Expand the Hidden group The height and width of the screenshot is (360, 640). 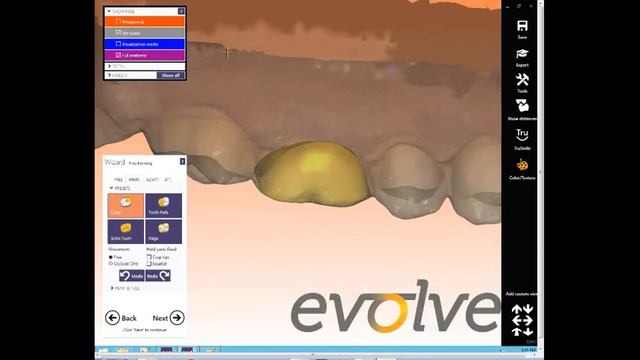click(x=131, y=76)
